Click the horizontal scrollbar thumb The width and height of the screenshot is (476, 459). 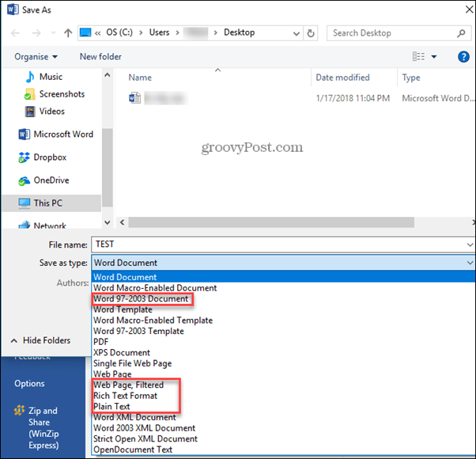point(271,222)
